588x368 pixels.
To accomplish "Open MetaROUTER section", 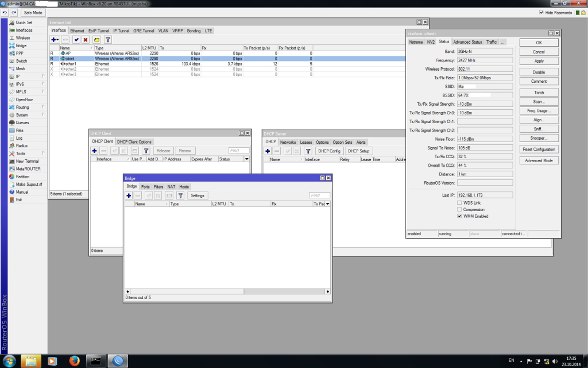I will [x=28, y=169].
